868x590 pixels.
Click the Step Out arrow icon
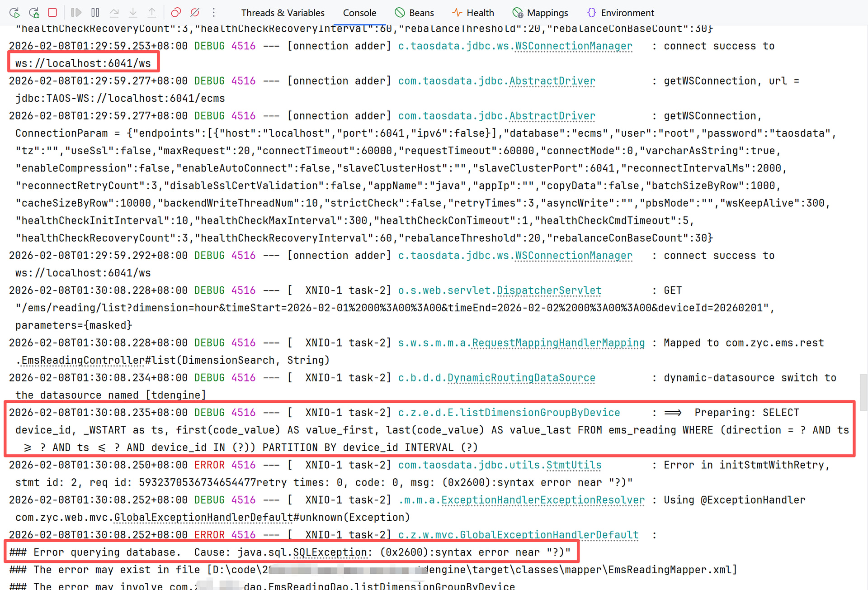point(152,13)
